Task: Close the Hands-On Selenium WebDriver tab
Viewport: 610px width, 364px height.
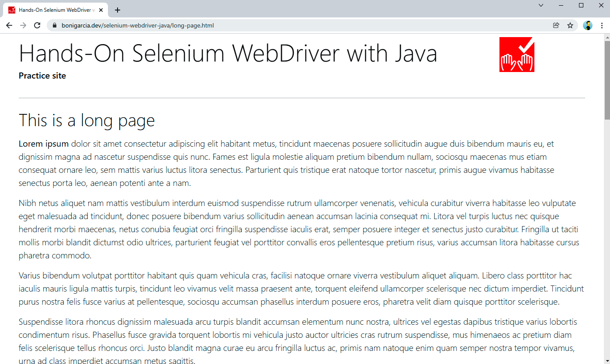Action: coord(101,10)
